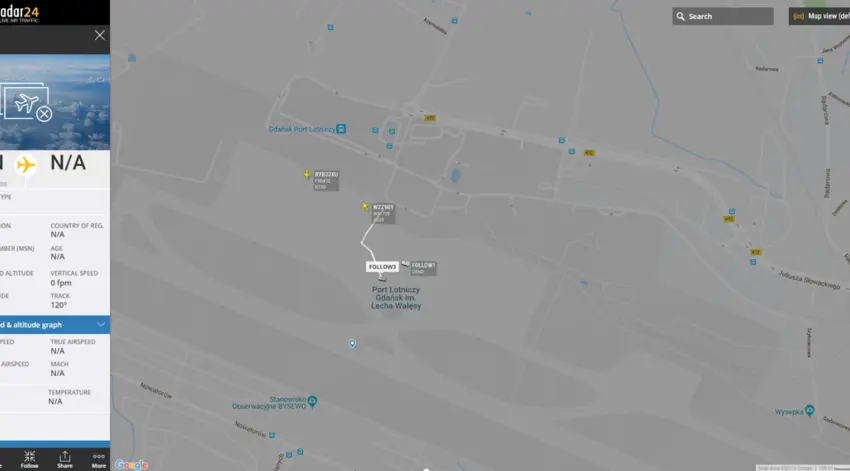Image resolution: width=850 pixels, height=471 pixels.
Task: Open the Share flight icon
Action: coord(65,459)
